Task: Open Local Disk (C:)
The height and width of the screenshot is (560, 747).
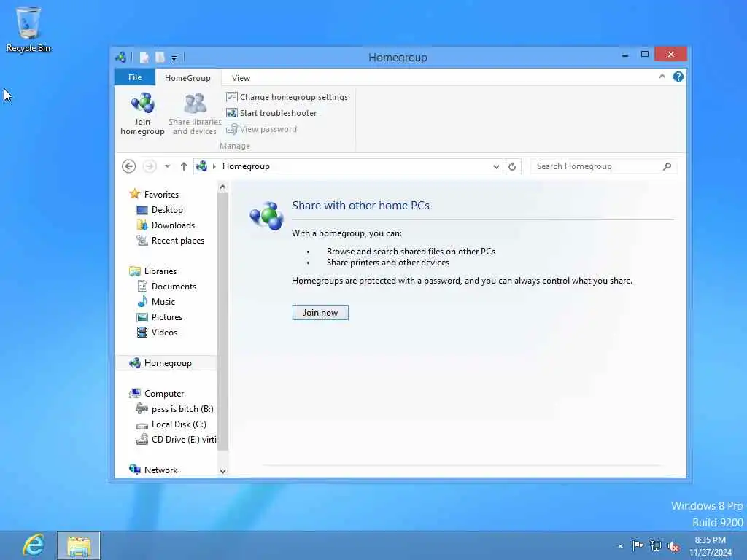Action: click(179, 424)
